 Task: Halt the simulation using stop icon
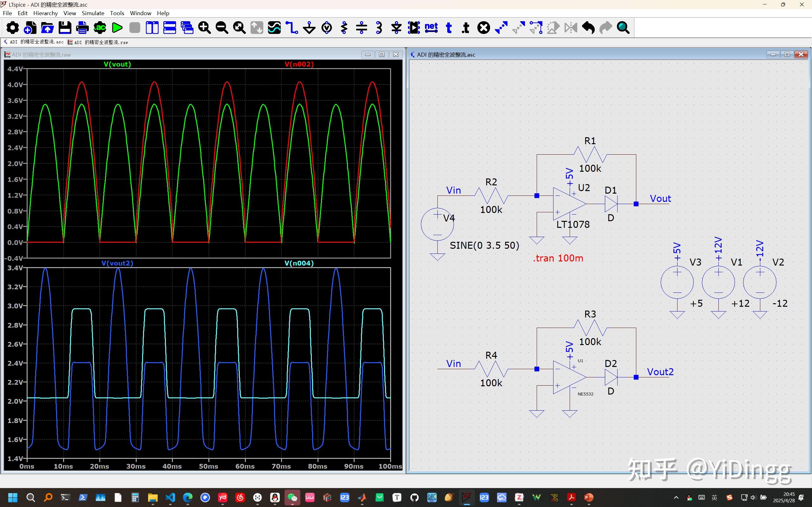point(134,28)
